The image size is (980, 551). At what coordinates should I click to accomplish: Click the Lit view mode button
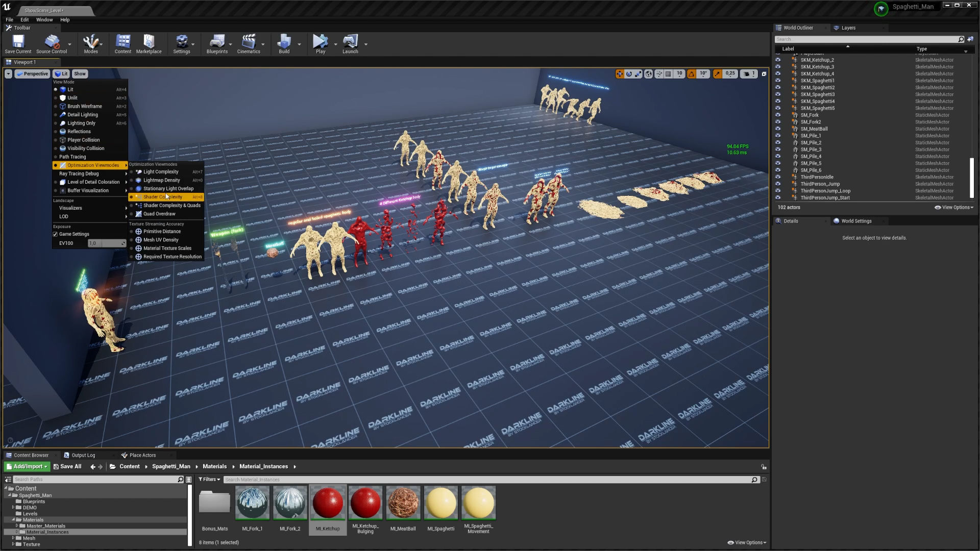coord(61,74)
